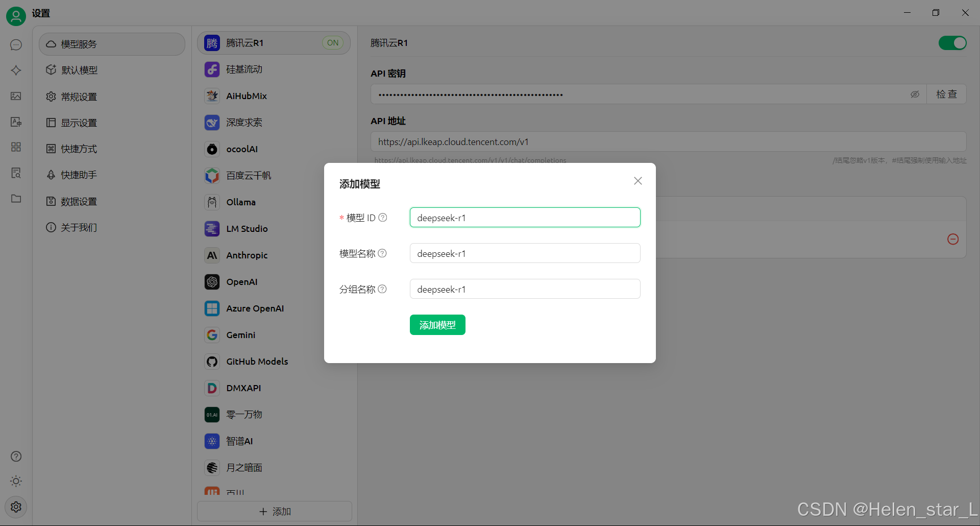The width and height of the screenshot is (980, 526).
Task: Open 快捷助手 settings menu
Action: [112, 175]
